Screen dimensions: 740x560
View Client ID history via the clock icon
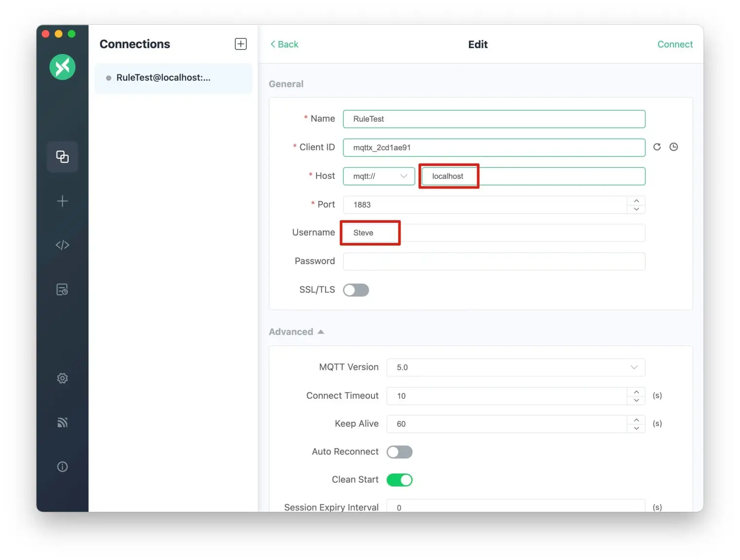coord(673,146)
